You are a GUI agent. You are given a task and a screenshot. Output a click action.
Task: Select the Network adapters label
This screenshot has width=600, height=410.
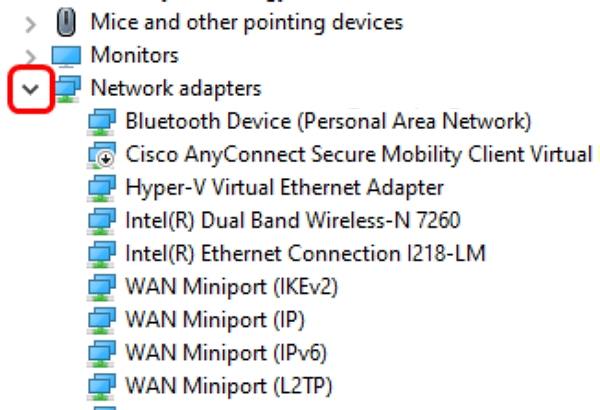pos(175,88)
